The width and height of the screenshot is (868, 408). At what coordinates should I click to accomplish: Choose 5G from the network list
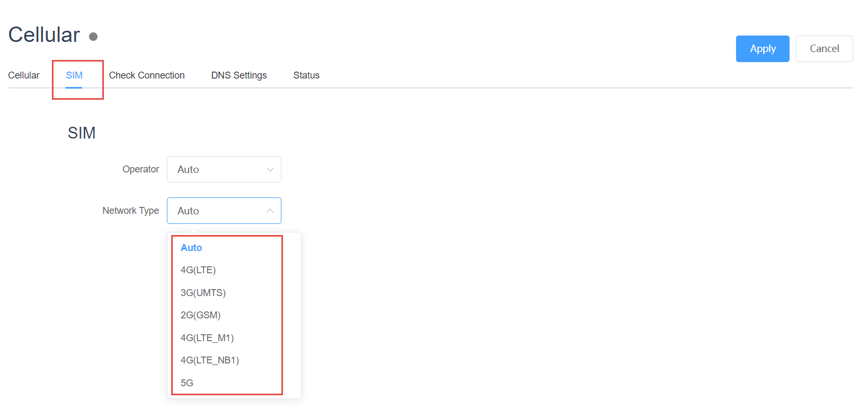click(x=187, y=383)
